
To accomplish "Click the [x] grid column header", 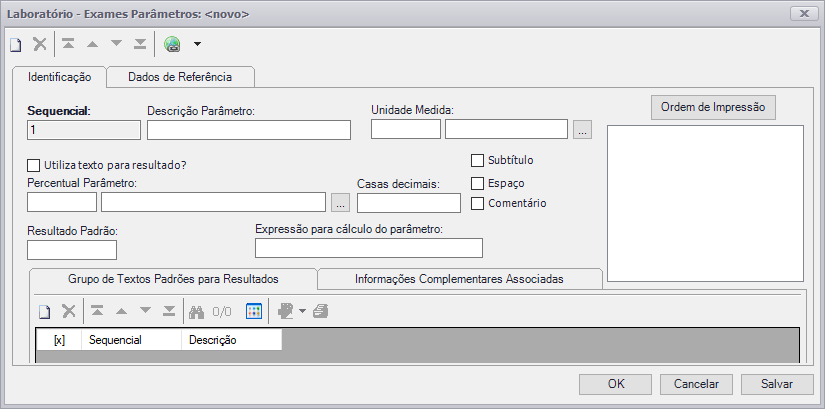I will click(59, 340).
